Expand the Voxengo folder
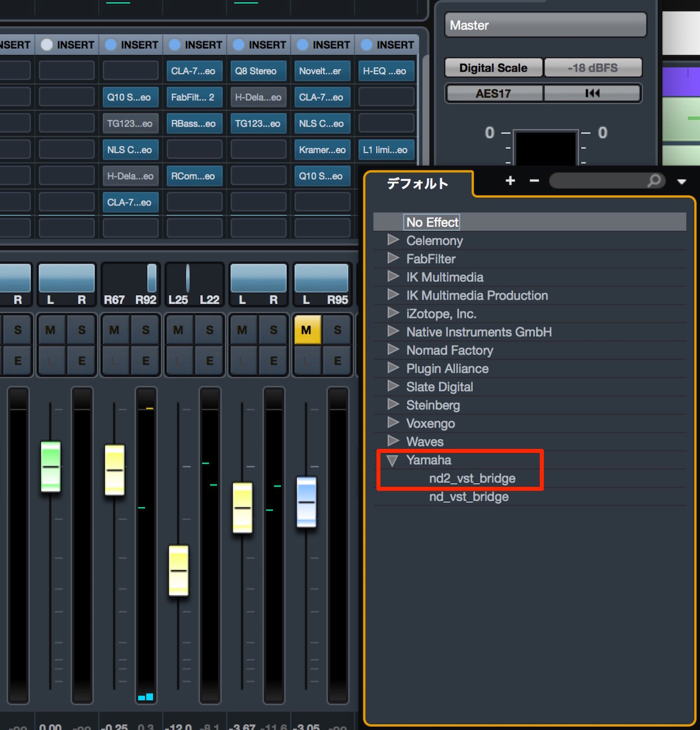The width and height of the screenshot is (700, 730). pos(393,423)
